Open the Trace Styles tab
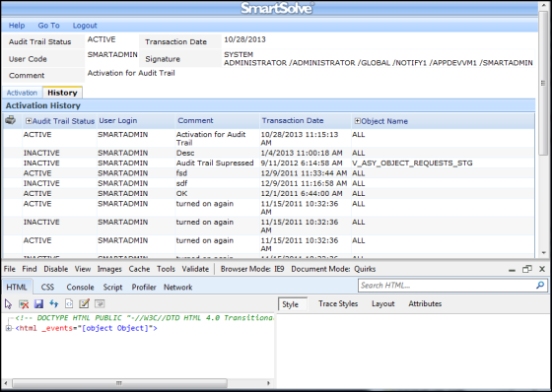This screenshot has height=392, width=552. tap(338, 303)
